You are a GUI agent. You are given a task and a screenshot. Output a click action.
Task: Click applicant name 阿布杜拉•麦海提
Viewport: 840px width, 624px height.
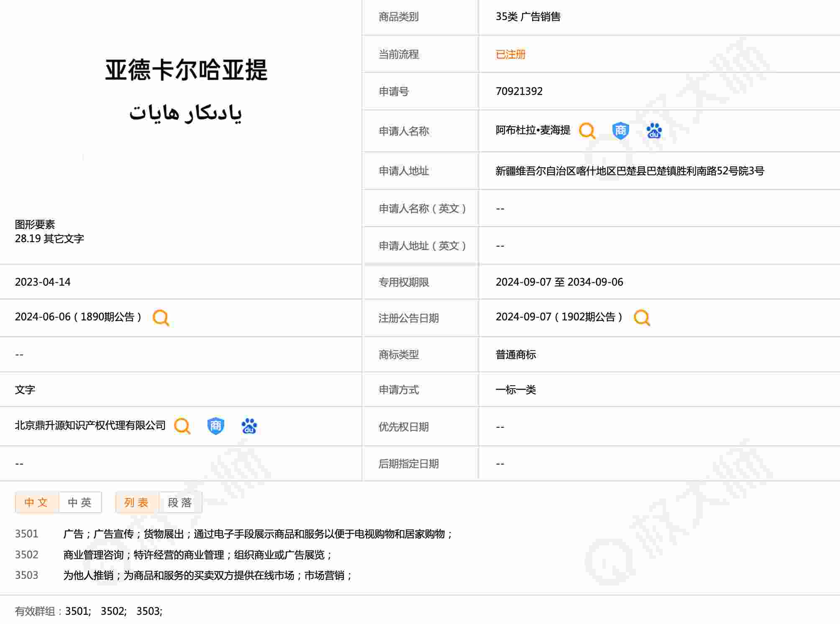533,130
